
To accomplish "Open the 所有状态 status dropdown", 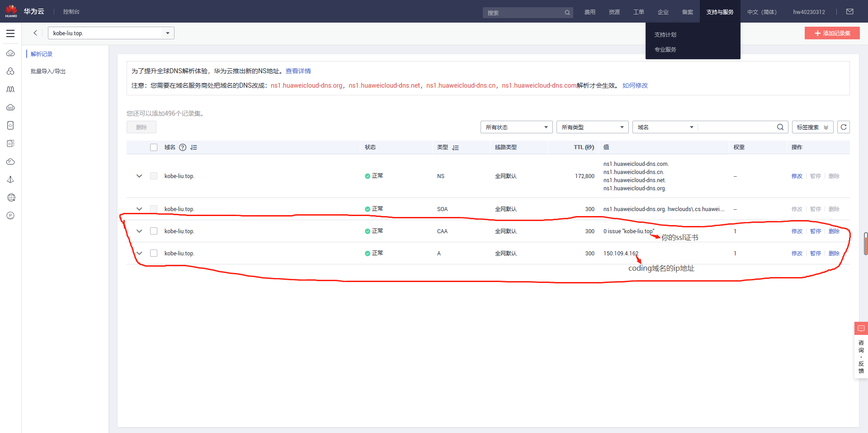I will coord(516,127).
